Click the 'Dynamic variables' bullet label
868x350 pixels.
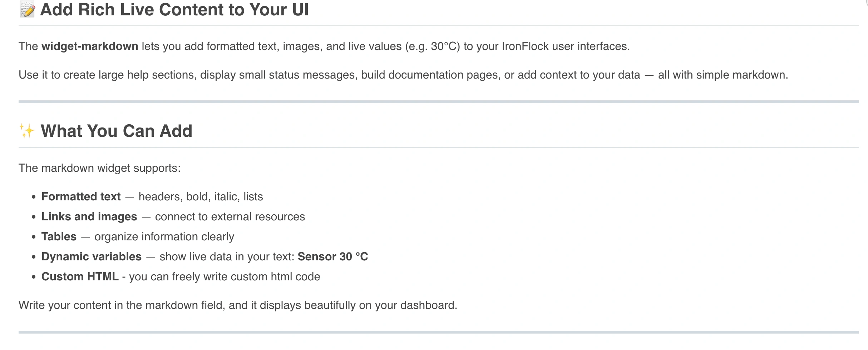92,257
